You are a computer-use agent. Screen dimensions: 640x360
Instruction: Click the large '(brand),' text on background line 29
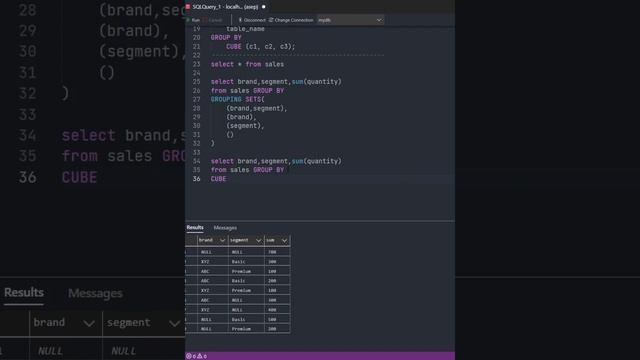(x=134, y=31)
